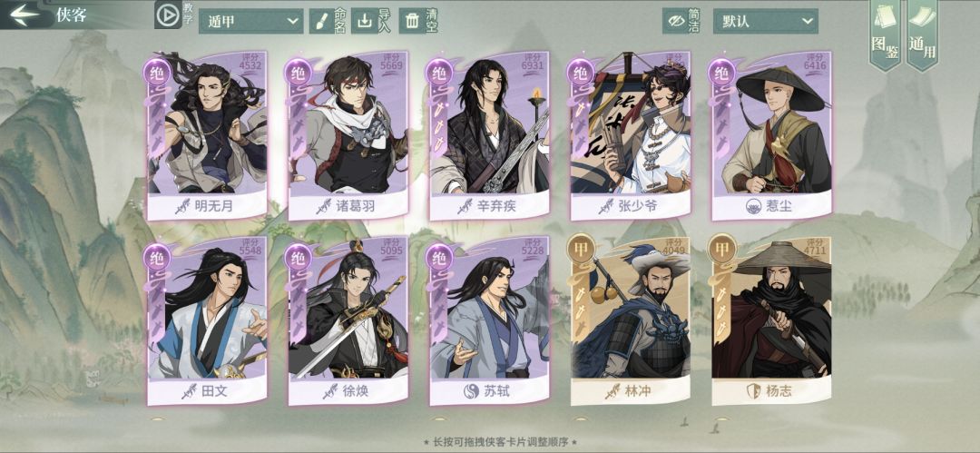The width and height of the screenshot is (980, 453).
Task: Select the 田文 hero card
Action: coord(208,321)
